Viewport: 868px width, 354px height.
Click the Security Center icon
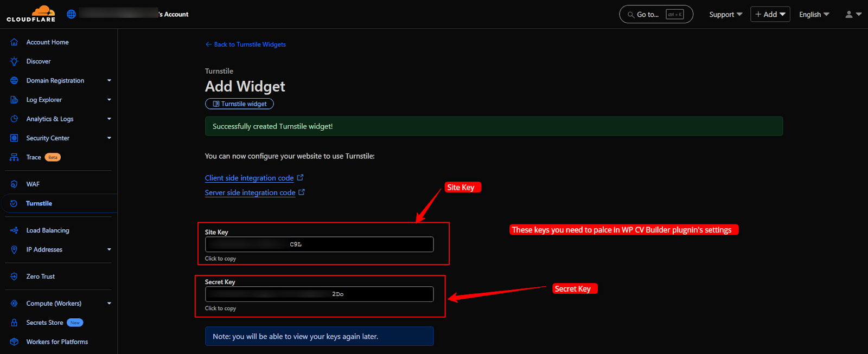click(x=14, y=138)
